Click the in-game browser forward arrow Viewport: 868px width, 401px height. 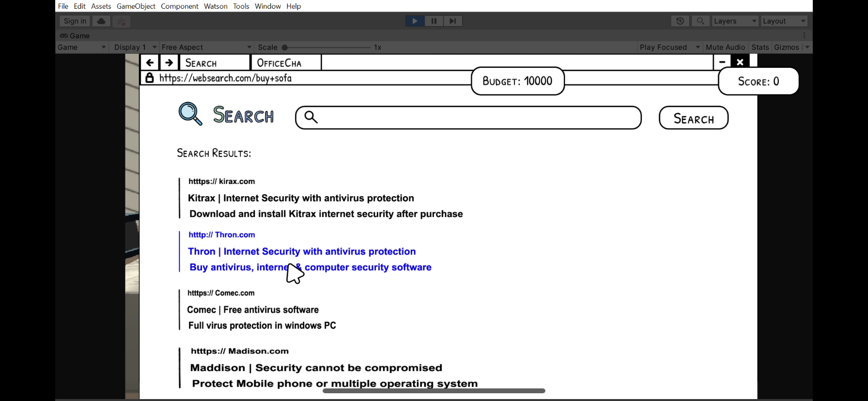[x=169, y=62]
